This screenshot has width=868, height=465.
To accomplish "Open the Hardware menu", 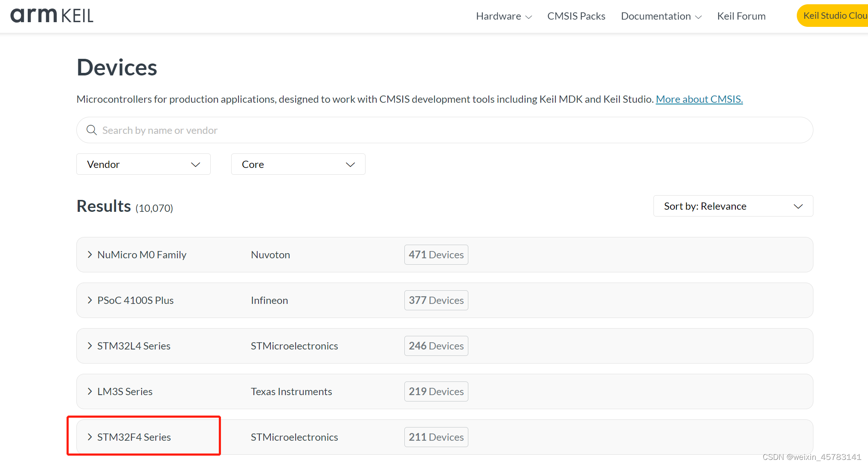I will [x=504, y=16].
